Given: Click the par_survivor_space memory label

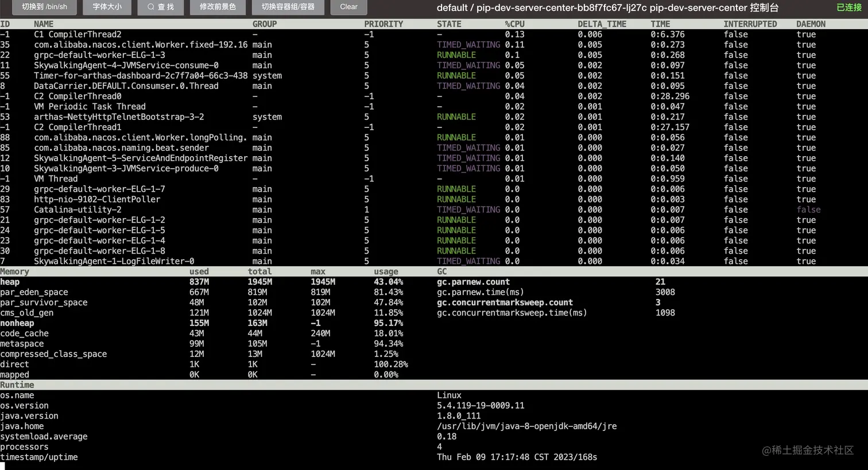Looking at the screenshot, I should click(44, 303).
